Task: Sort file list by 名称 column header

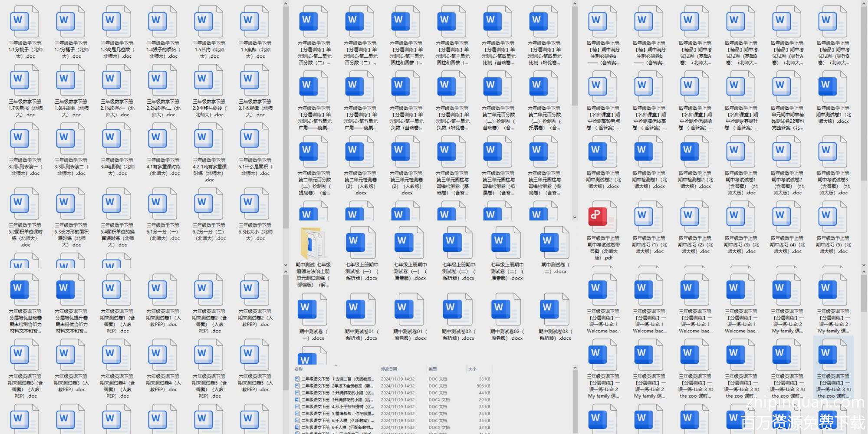Action: pyautogui.click(x=299, y=369)
